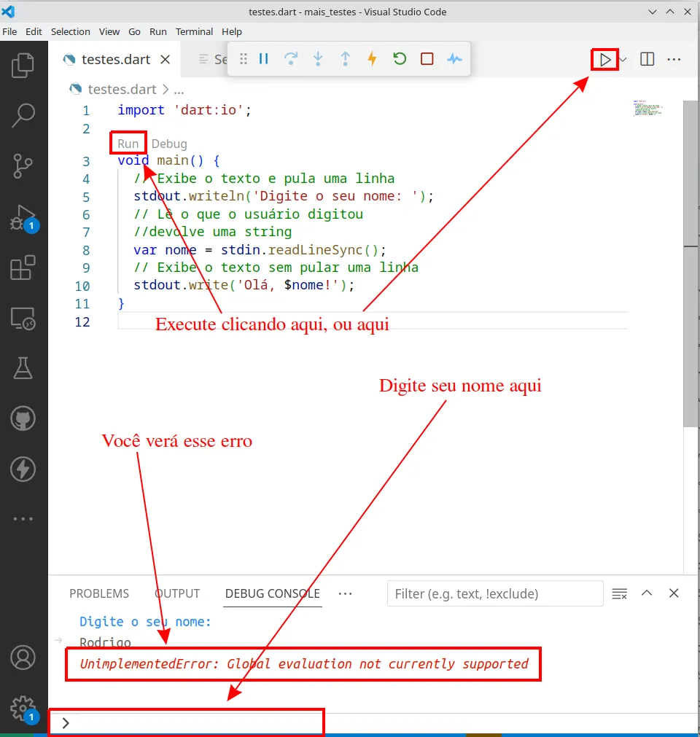Screen dimensions: 700x737
Task: Open the Manage gear menu
Action: point(23,710)
